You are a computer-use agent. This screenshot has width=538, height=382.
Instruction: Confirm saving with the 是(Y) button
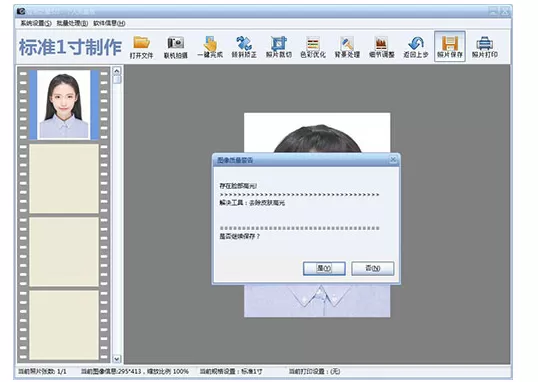(x=324, y=268)
